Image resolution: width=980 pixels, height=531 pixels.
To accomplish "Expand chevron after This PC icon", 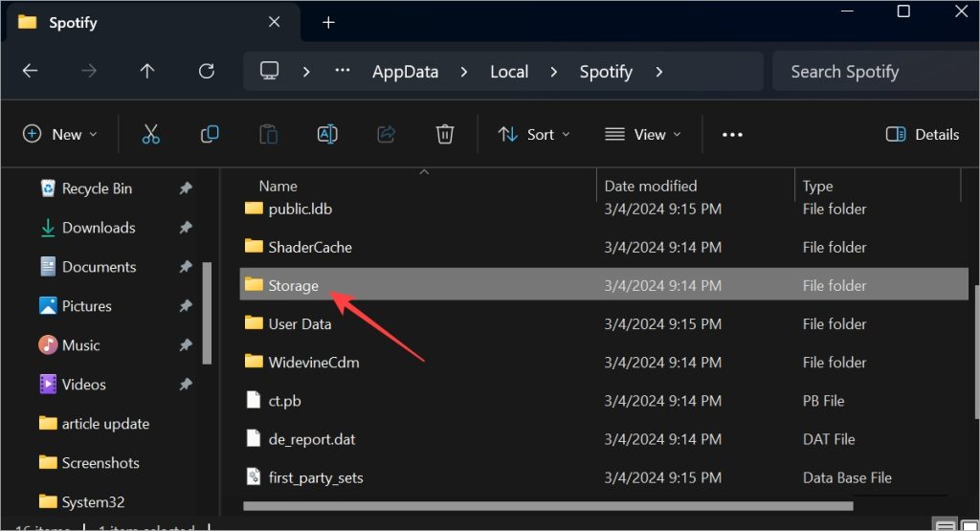I will tap(306, 72).
